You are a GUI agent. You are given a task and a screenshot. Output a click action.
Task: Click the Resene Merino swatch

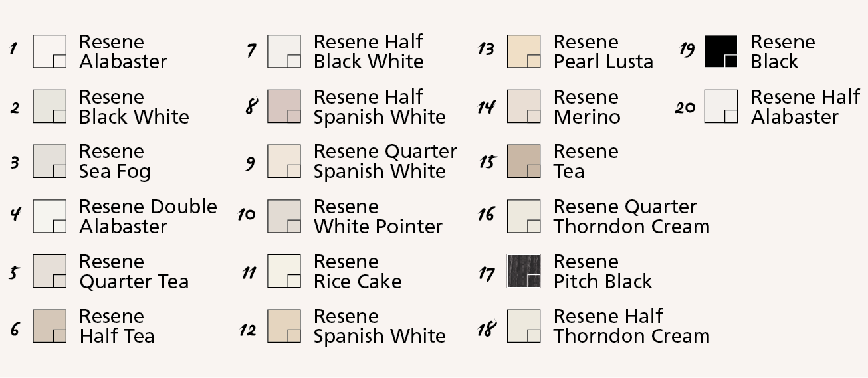click(524, 106)
